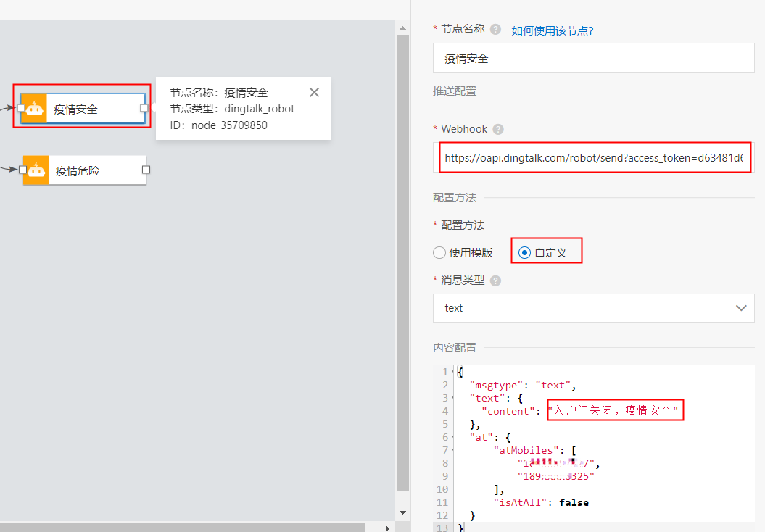Click 节点类型: dingtalk_robot text
Viewport: 765px width, 532px height.
tap(232, 109)
